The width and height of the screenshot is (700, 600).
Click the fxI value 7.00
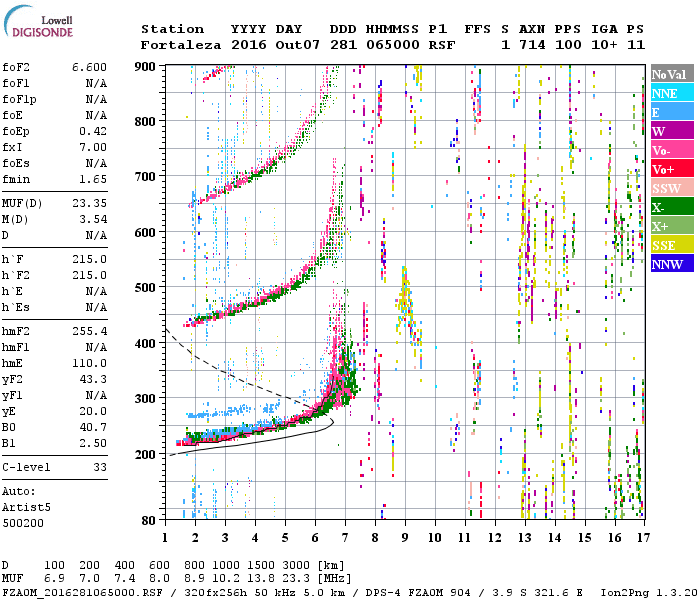(93, 147)
